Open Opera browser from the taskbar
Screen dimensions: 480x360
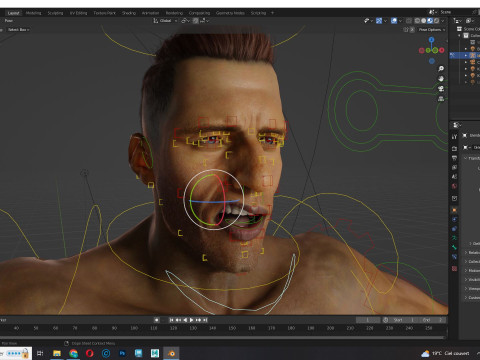89,353
